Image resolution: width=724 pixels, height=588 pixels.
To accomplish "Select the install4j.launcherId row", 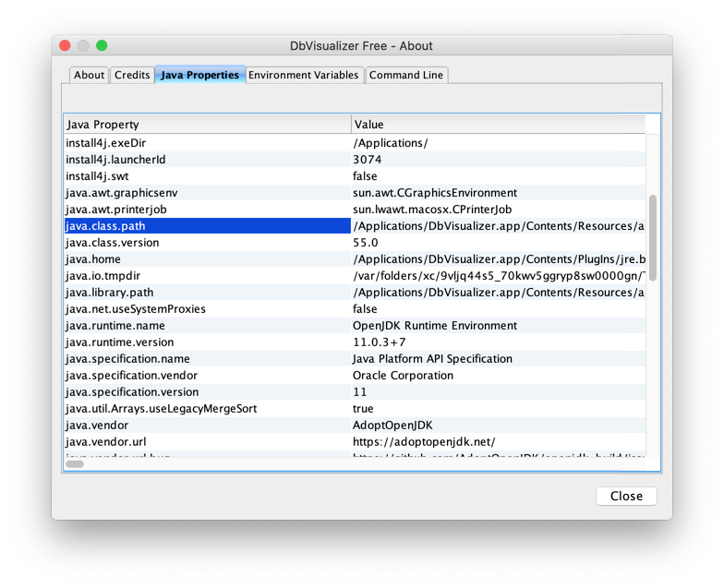I will (x=207, y=160).
